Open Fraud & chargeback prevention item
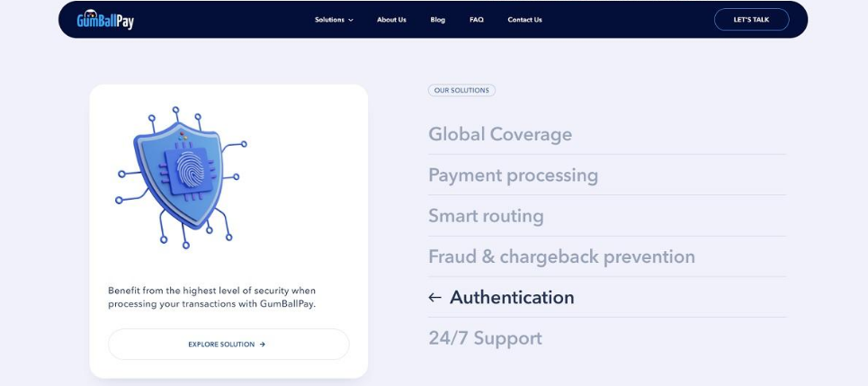The image size is (868, 386). (561, 256)
